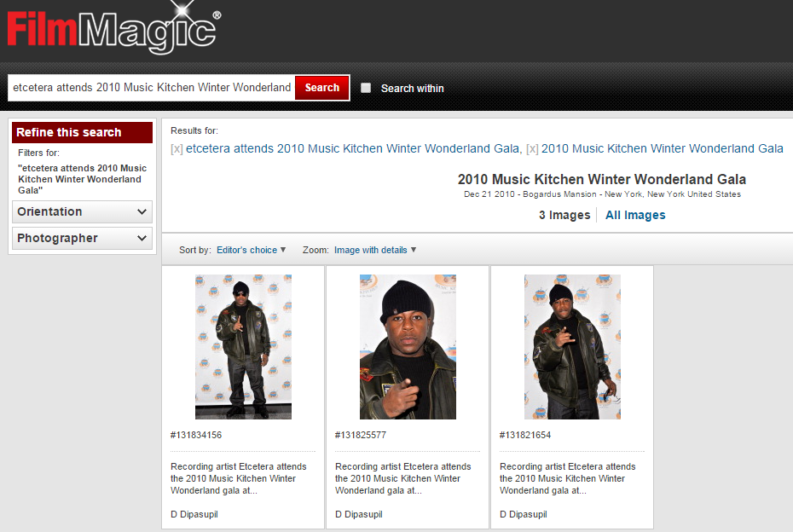
Task: Click the Refine this search header
Action: (x=82, y=132)
